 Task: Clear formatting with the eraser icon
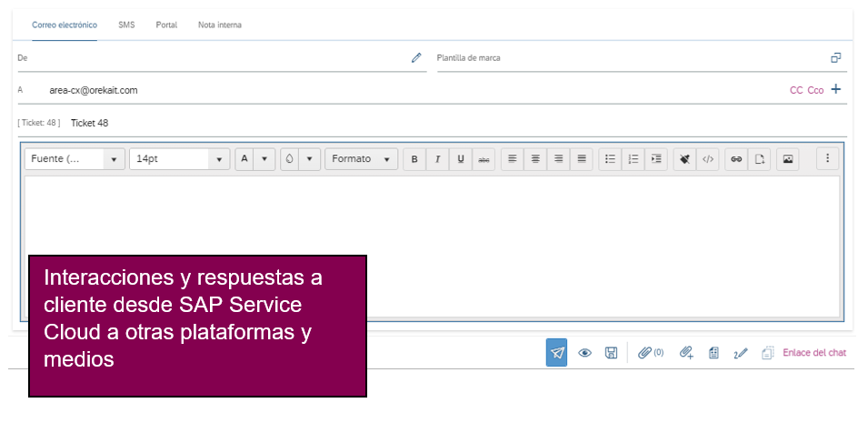(684, 159)
